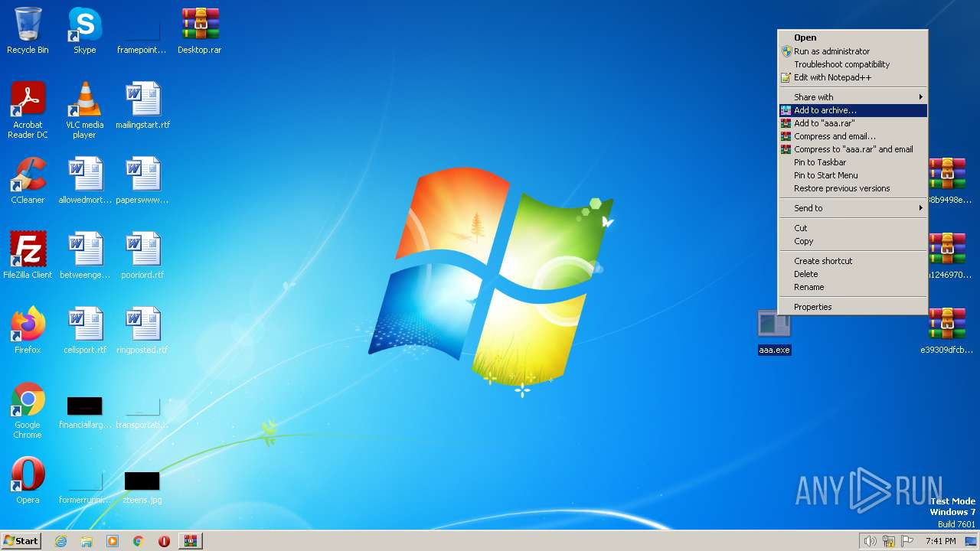This screenshot has height=551, width=980.
Task: Choose Delete from the context menu
Action: (x=853, y=274)
